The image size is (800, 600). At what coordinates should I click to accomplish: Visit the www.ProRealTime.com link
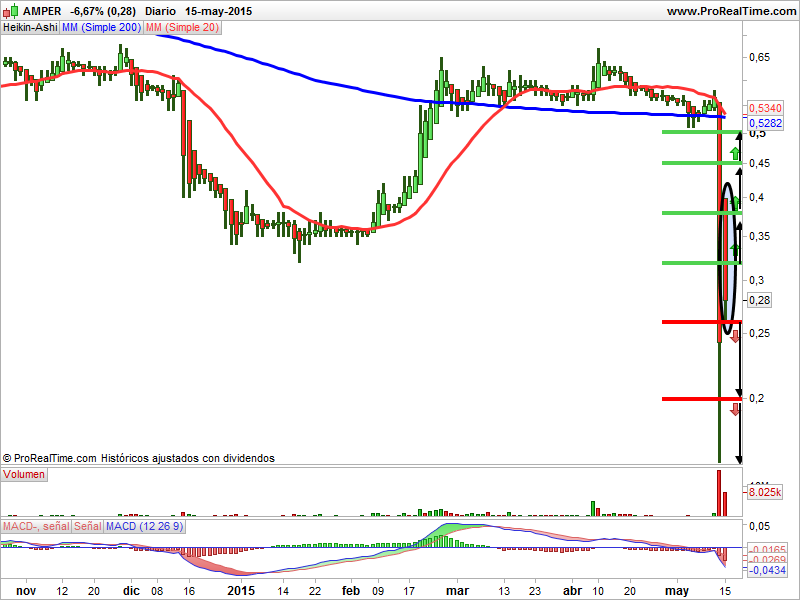point(731,11)
